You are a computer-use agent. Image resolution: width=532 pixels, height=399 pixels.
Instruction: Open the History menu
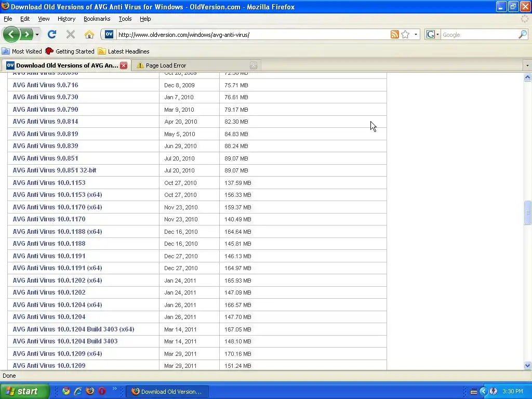tap(66, 19)
